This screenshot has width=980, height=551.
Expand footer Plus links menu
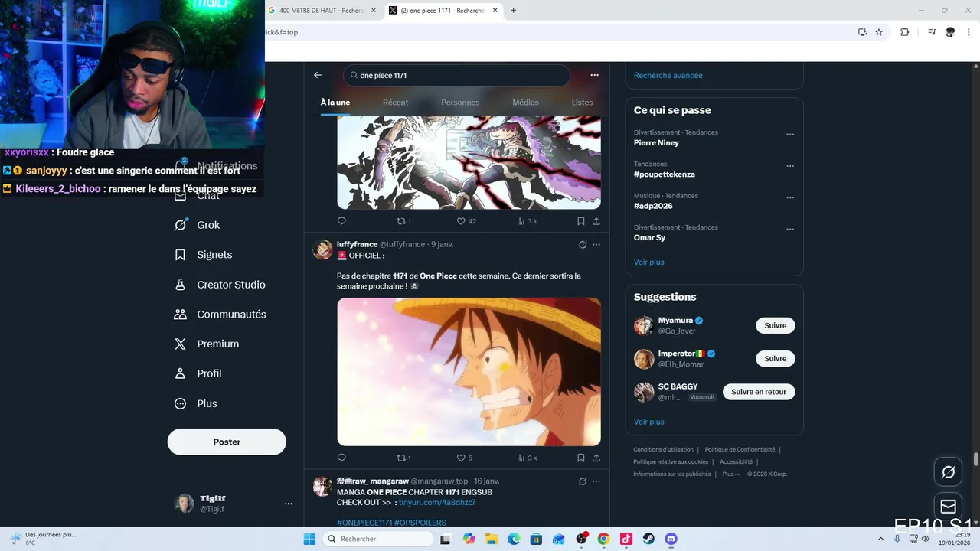[x=731, y=474]
